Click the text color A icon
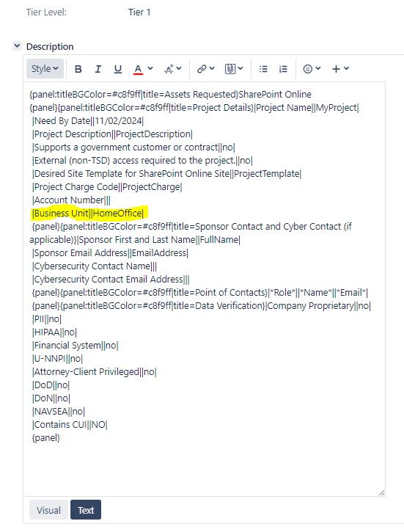 tap(138, 69)
